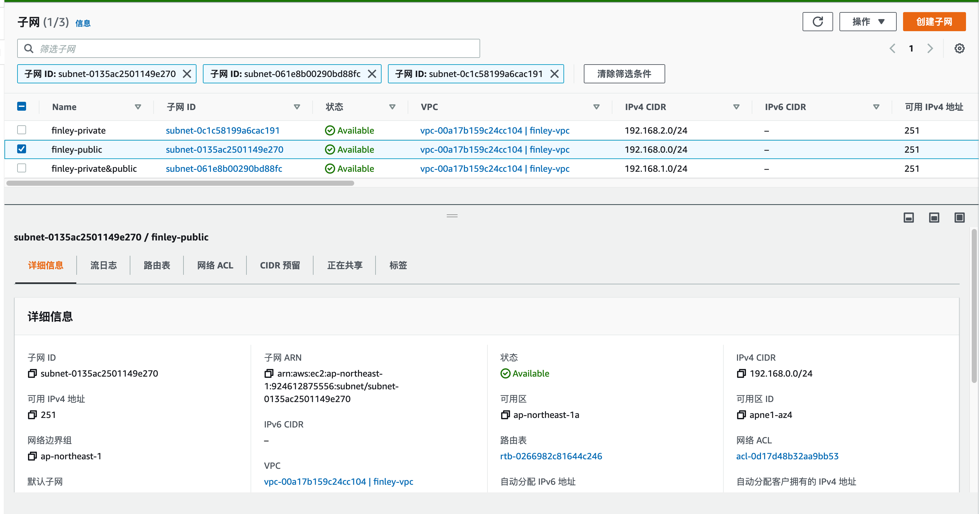The height and width of the screenshot is (514, 980).
Task: Copy availability zone ap-northeast-1a
Action: [505, 415]
